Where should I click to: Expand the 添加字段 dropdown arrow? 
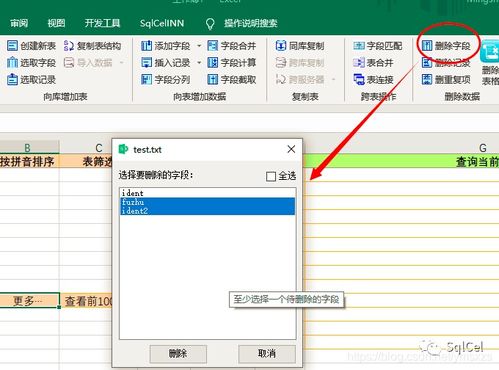tap(199, 46)
